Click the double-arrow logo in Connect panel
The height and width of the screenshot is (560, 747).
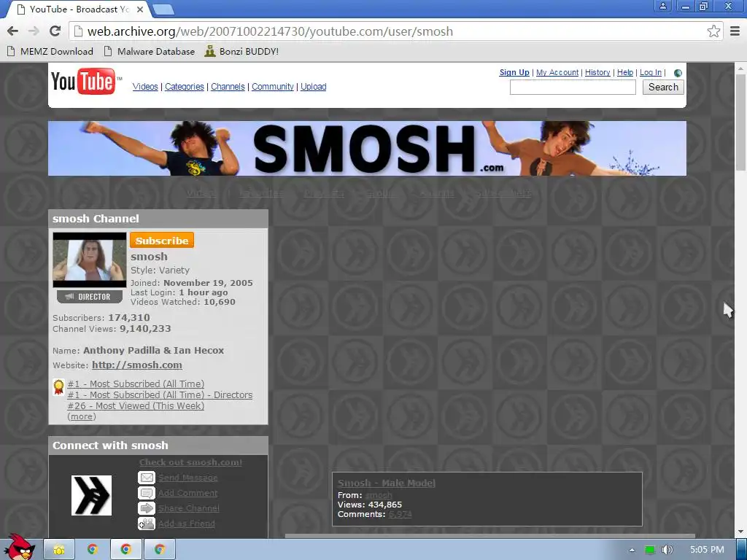click(91, 495)
